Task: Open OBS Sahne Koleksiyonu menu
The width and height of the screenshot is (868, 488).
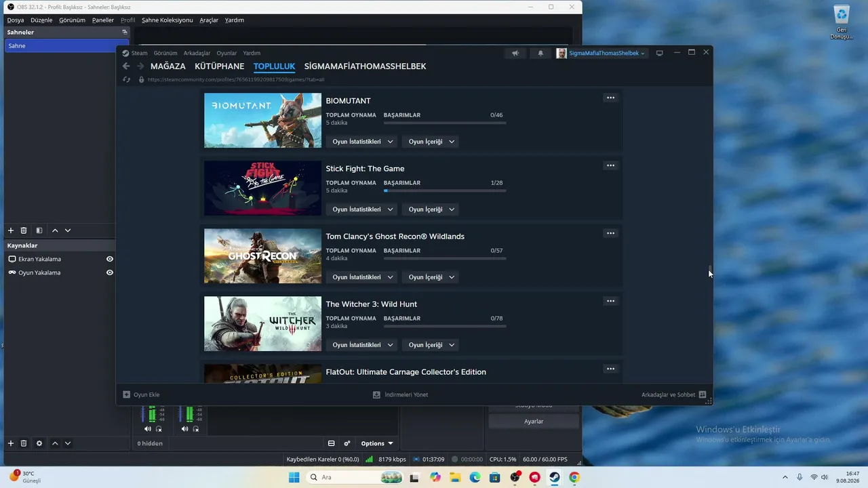Action: pos(167,20)
